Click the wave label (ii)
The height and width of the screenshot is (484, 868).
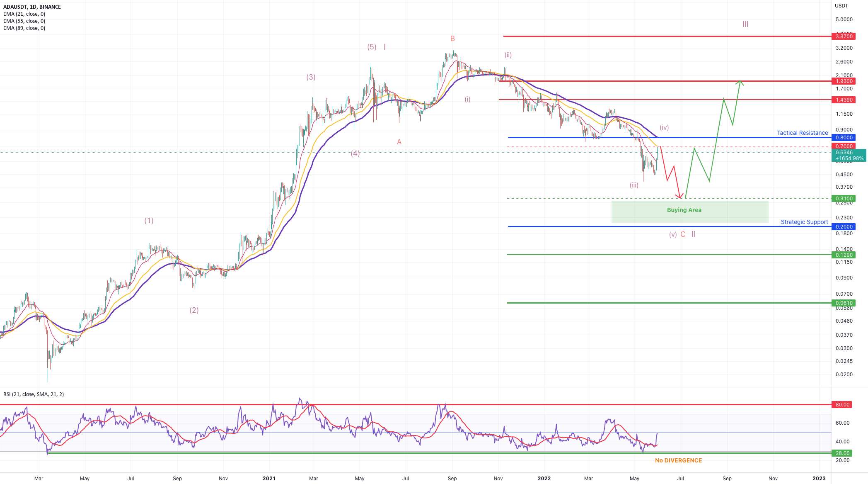(508, 55)
